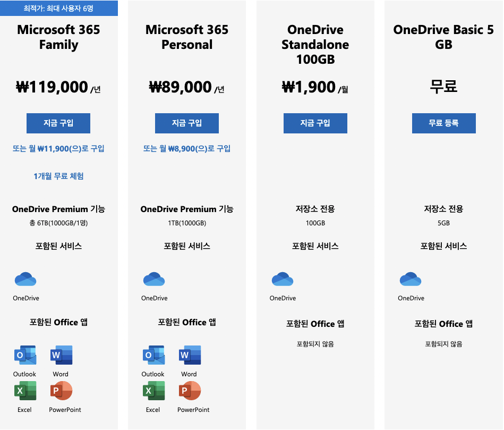Select the PowerPoint icon in the Personal plan
The height and width of the screenshot is (430, 504).
(190, 391)
